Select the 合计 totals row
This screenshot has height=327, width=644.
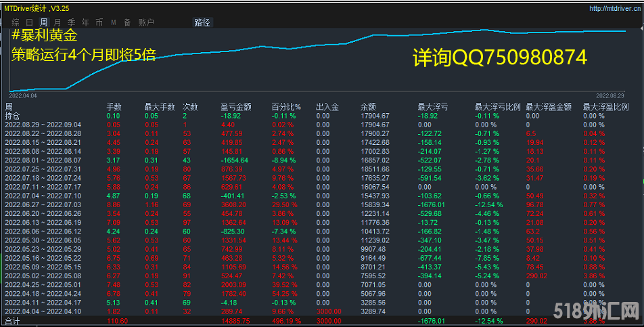(13, 321)
